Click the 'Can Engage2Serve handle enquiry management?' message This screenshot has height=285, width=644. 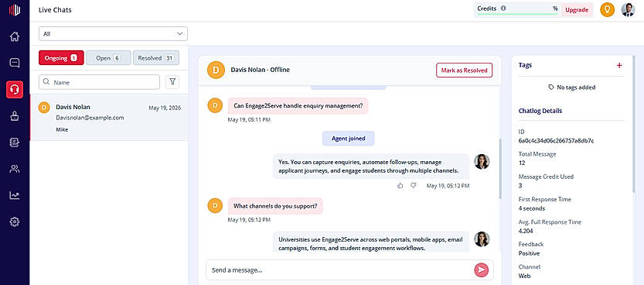click(298, 105)
